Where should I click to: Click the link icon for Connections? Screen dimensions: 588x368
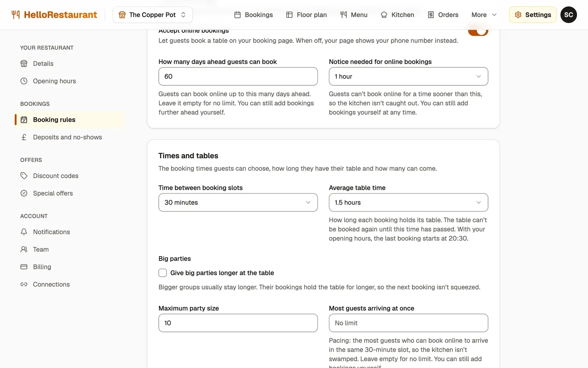[x=24, y=284]
